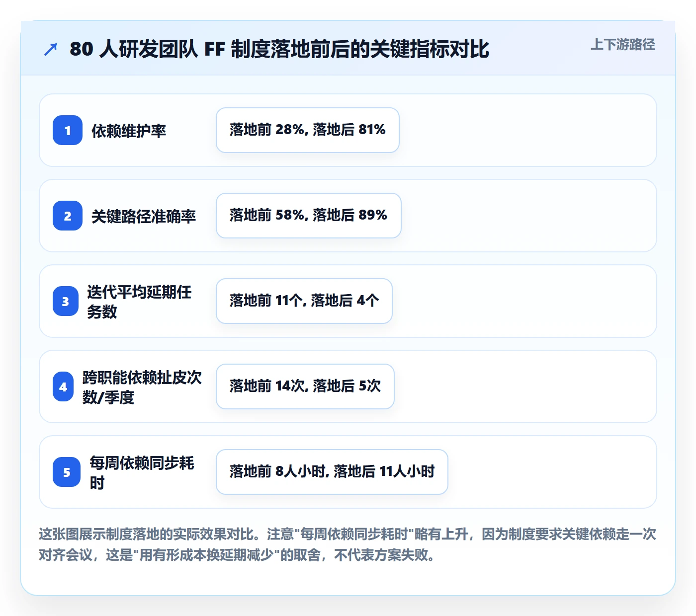Click the number 1 badge for 依赖维护率
Screen dimensions: 696x616
[x=68, y=130]
